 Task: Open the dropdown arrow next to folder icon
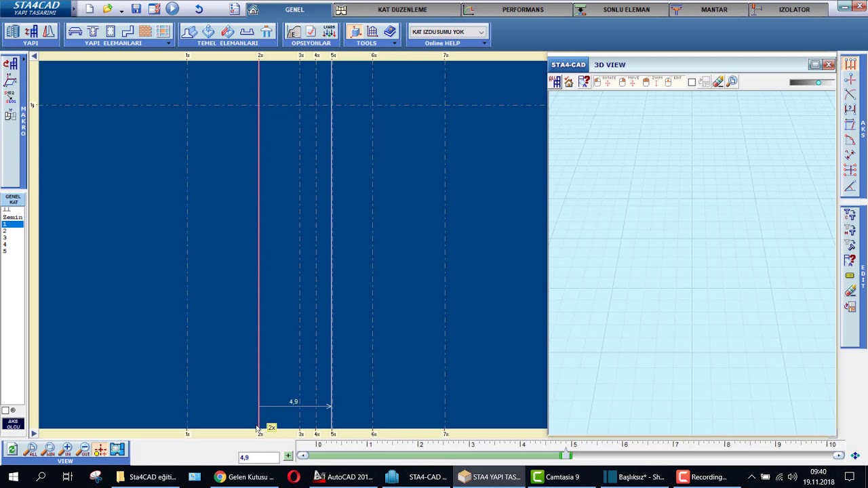[x=121, y=10]
